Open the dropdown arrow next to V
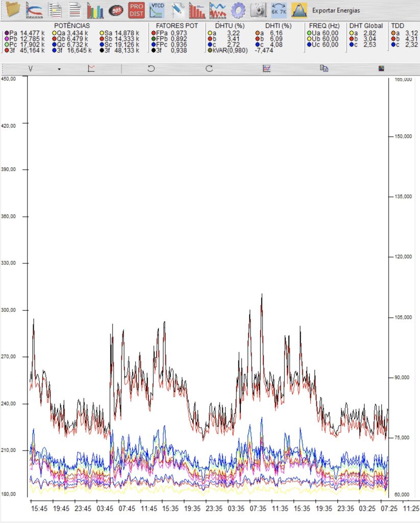Image resolution: width=420 pixels, height=523 pixels. point(59,69)
